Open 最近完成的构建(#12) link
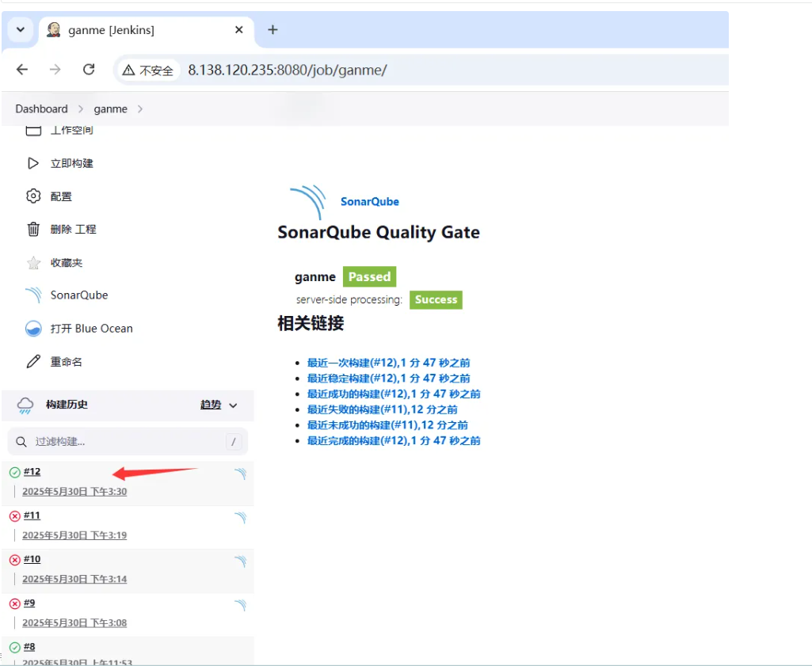The height and width of the screenshot is (666, 812). point(394,440)
